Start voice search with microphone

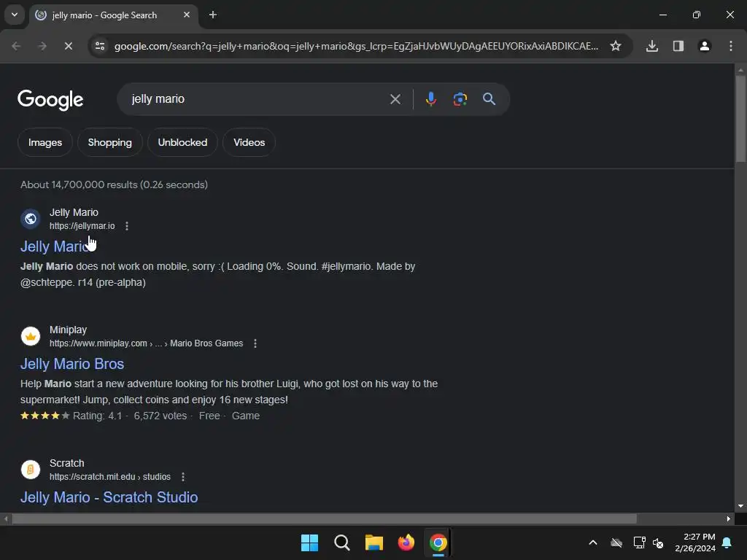tap(430, 99)
